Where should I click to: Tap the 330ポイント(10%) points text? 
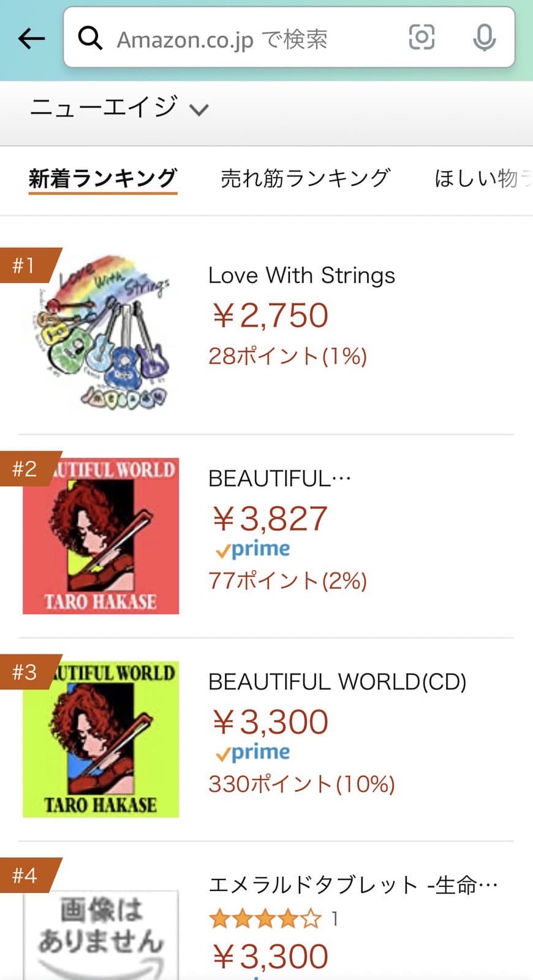[x=301, y=784]
